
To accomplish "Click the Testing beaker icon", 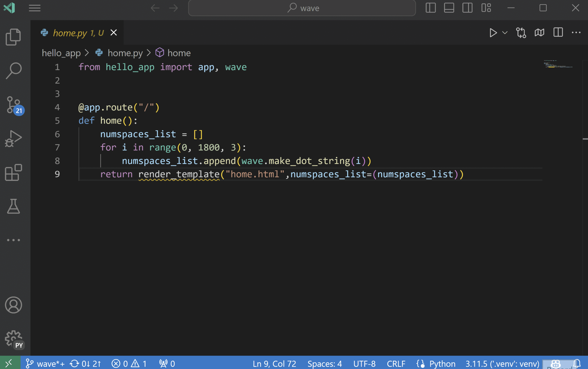I will [x=13, y=206].
